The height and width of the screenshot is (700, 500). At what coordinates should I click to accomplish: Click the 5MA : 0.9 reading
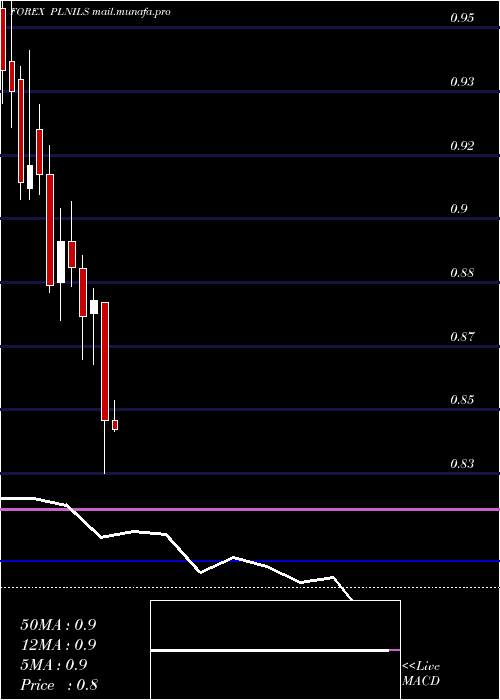(x=54, y=665)
